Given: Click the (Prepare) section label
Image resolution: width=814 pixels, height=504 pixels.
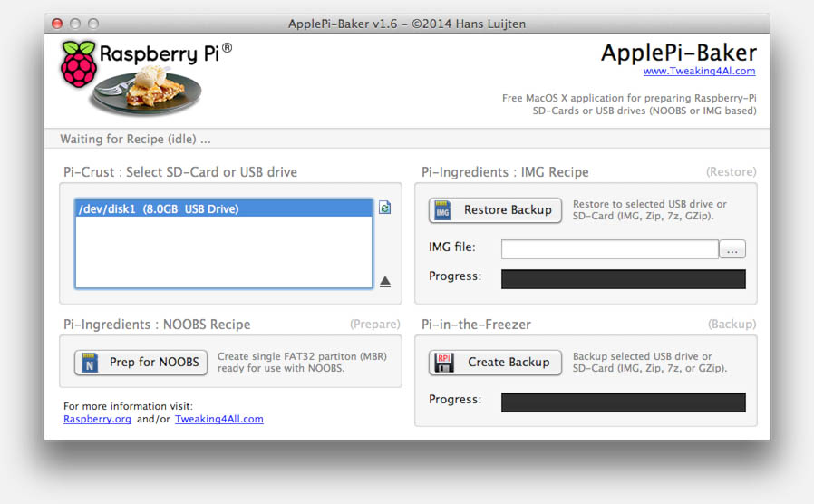Looking at the screenshot, I should [374, 325].
